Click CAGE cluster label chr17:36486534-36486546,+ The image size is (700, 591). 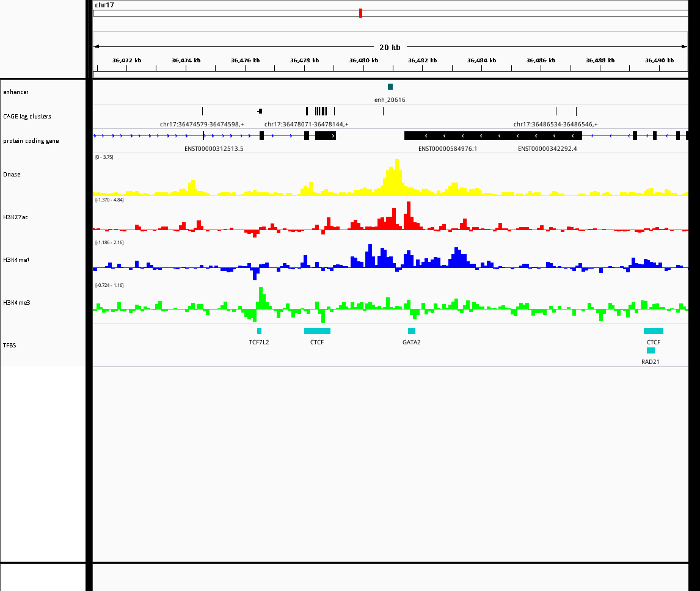(x=555, y=125)
